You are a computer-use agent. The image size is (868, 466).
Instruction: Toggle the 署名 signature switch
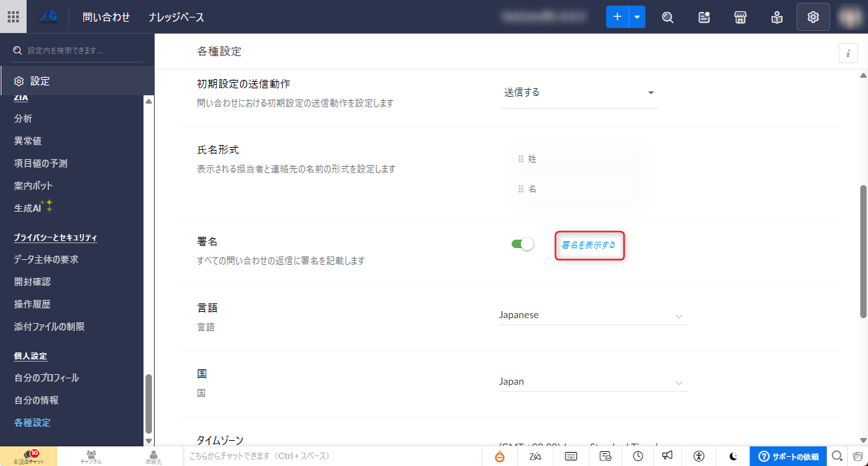(x=522, y=244)
